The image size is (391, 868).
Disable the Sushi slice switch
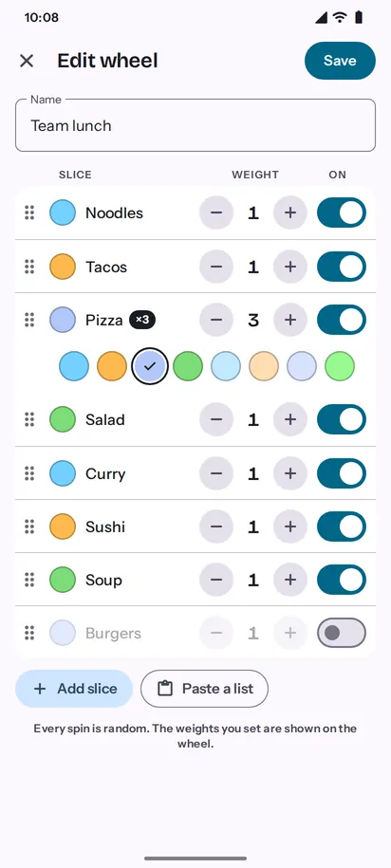pyautogui.click(x=341, y=527)
